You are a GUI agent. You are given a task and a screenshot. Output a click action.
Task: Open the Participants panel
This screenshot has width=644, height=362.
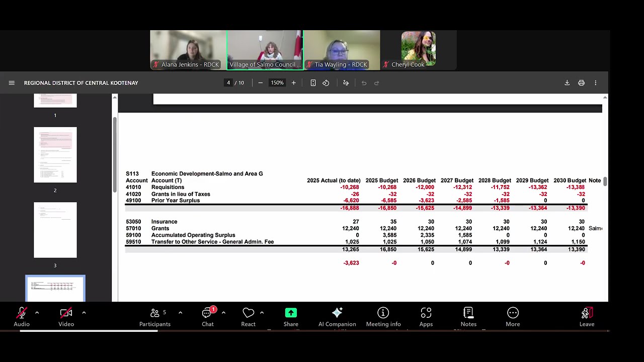pos(155,317)
